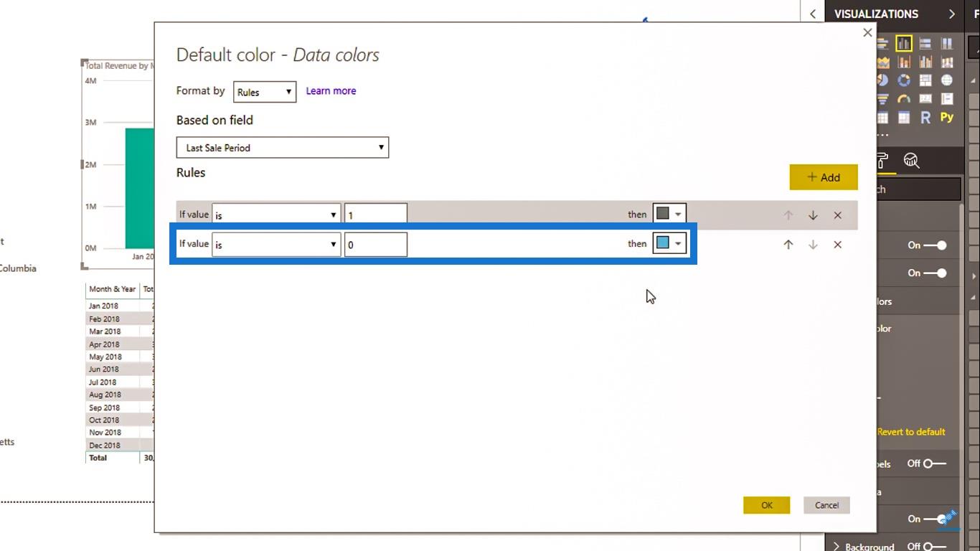
Task: Select the map visualization icon
Action: [947, 80]
